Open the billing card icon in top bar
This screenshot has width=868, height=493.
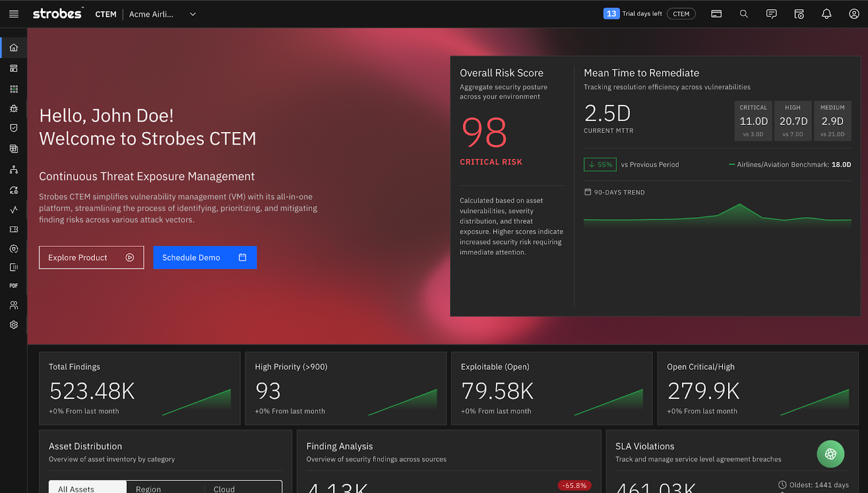[x=716, y=14]
